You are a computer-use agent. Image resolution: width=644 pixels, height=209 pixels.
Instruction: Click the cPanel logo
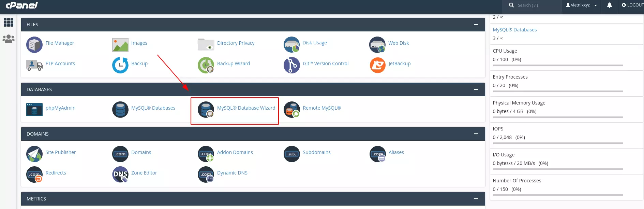[x=22, y=5]
